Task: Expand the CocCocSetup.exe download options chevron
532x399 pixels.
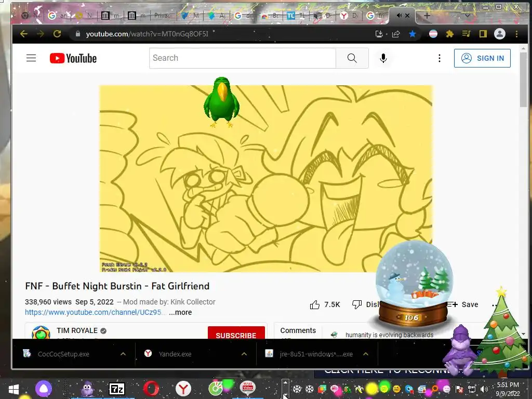Action: [x=123, y=354]
